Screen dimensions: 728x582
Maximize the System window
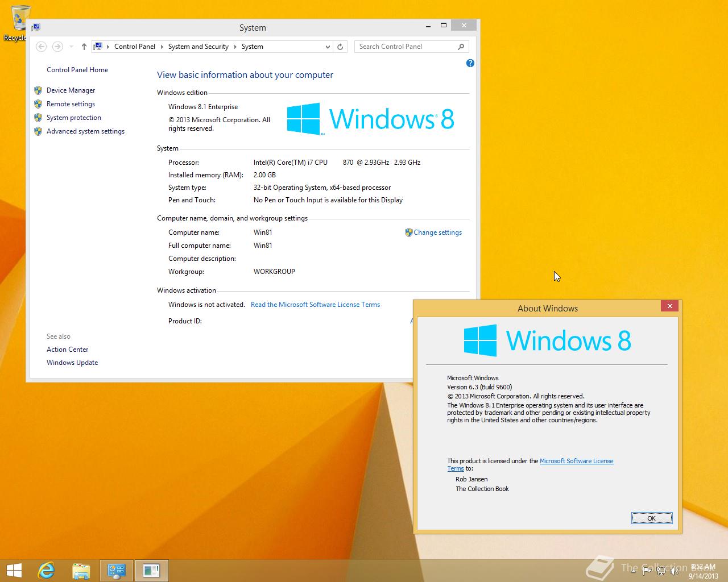click(444, 26)
